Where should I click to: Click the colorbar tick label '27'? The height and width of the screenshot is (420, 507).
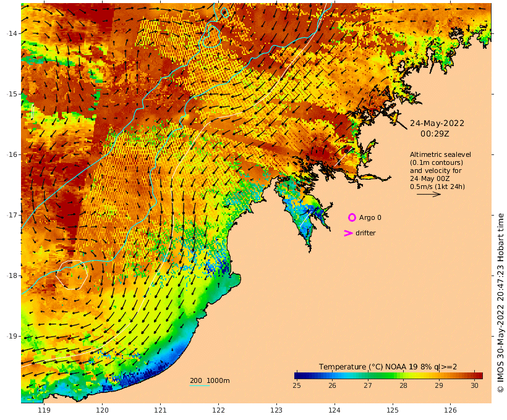click(368, 385)
